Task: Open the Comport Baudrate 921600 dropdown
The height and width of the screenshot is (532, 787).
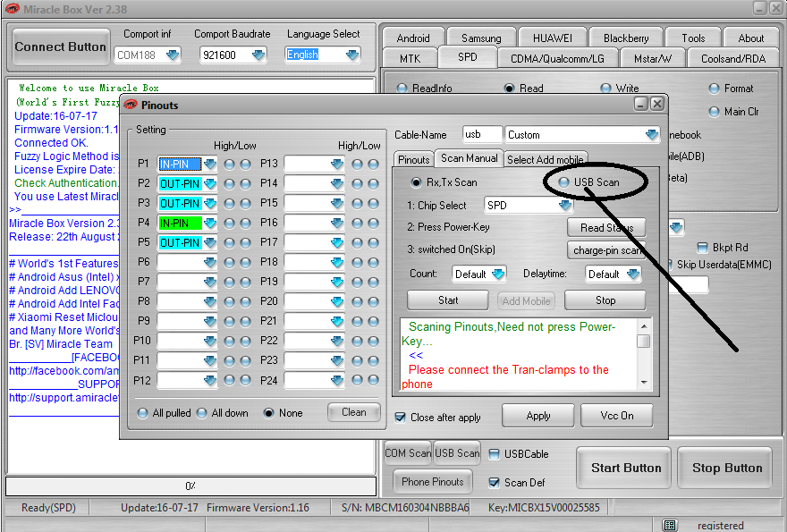Action: 258,55
